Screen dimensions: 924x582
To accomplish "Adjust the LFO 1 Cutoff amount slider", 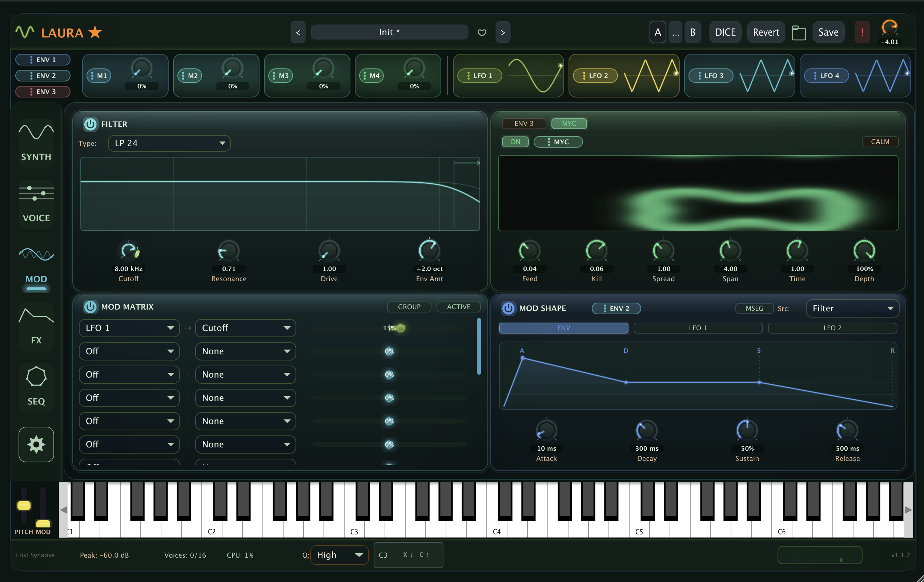I will coord(389,328).
